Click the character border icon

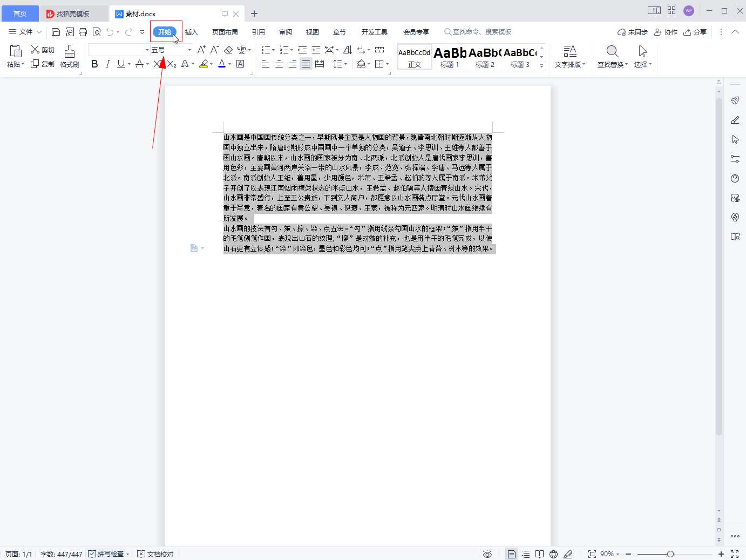pos(240,64)
